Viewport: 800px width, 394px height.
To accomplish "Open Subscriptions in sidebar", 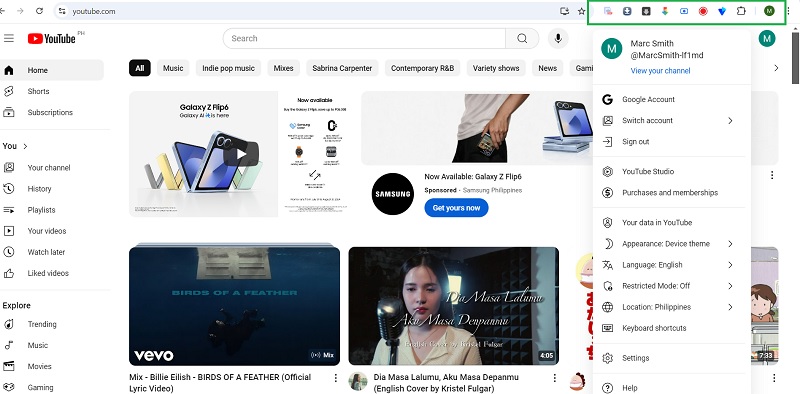I will click(52, 112).
